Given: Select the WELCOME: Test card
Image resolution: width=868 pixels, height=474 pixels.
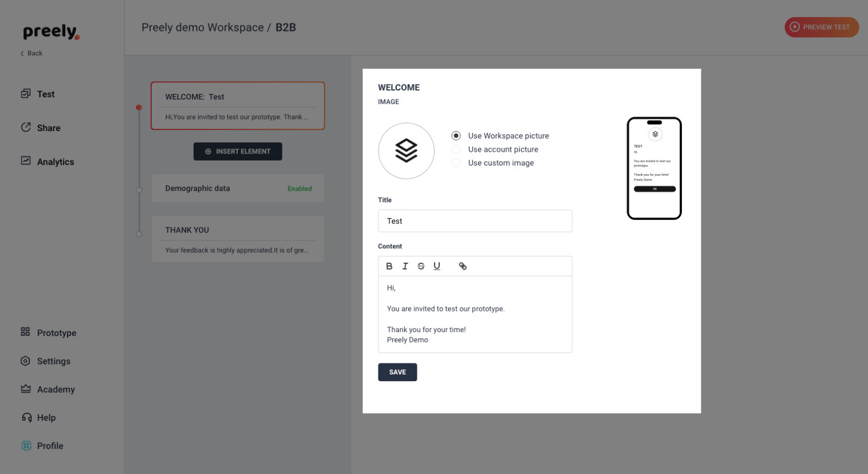Looking at the screenshot, I should 238,106.
